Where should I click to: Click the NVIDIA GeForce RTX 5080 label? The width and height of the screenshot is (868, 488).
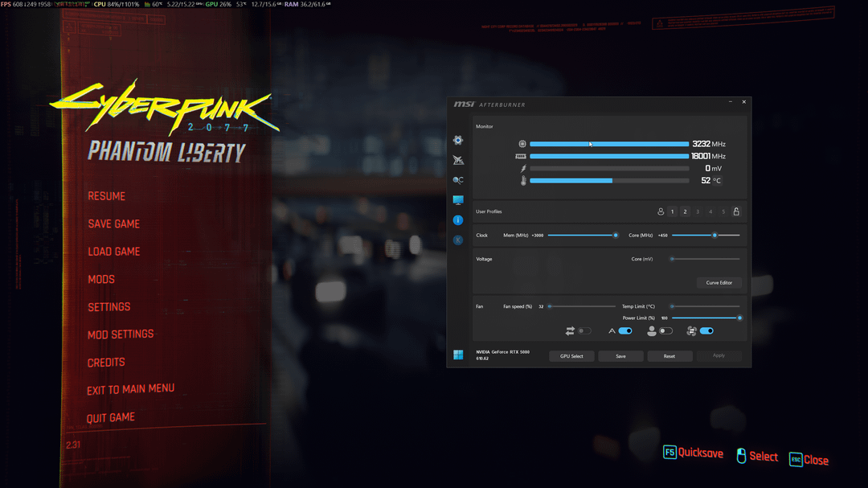pos(502,352)
